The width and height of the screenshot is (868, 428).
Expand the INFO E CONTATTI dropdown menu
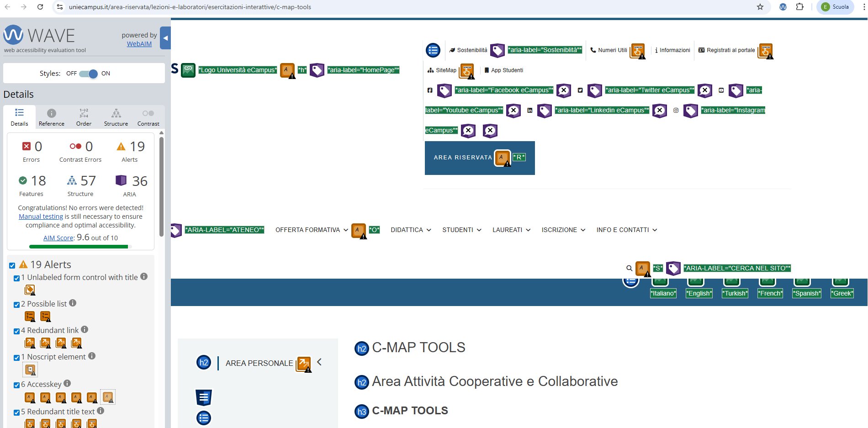[627, 230]
